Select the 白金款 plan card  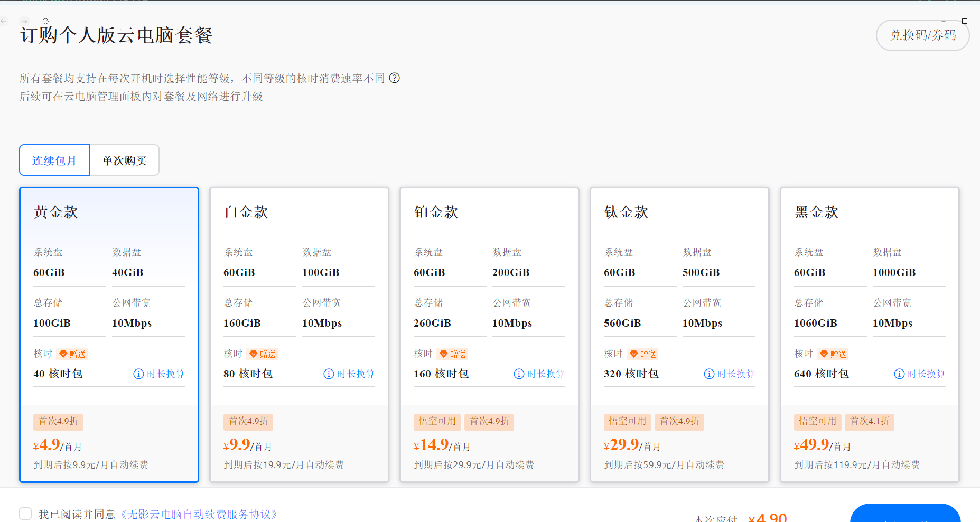point(300,335)
